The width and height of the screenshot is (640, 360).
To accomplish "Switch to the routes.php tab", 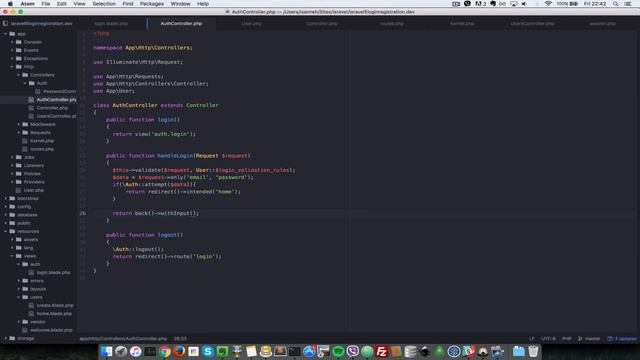I will tap(392, 24).
